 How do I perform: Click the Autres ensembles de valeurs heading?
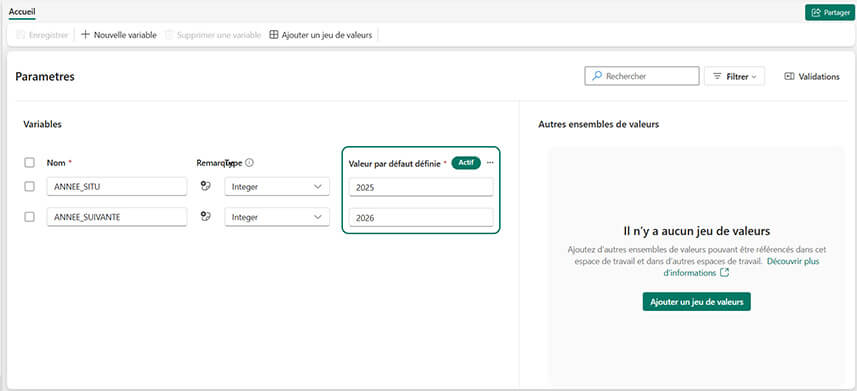point(598,124)
